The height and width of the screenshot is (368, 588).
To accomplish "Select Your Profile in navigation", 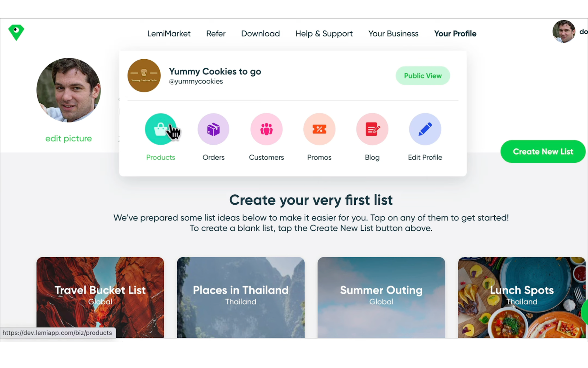I will click(455, 33).
